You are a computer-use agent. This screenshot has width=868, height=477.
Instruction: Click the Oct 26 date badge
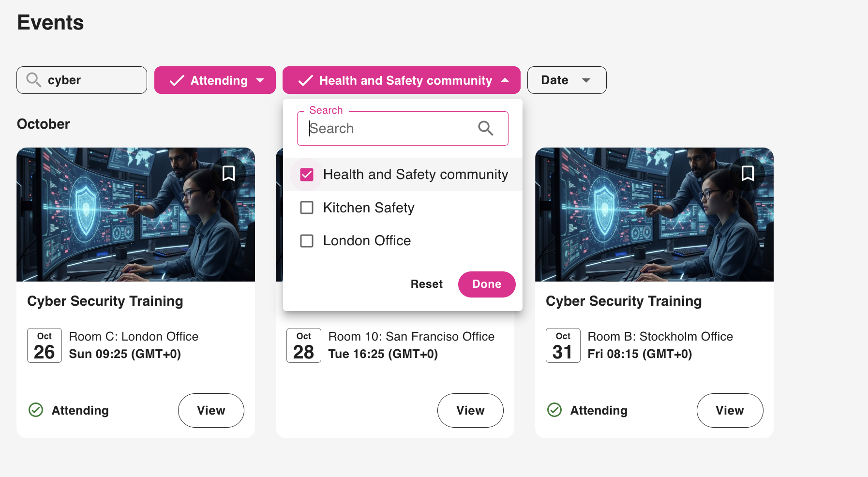tap(45, 345)
